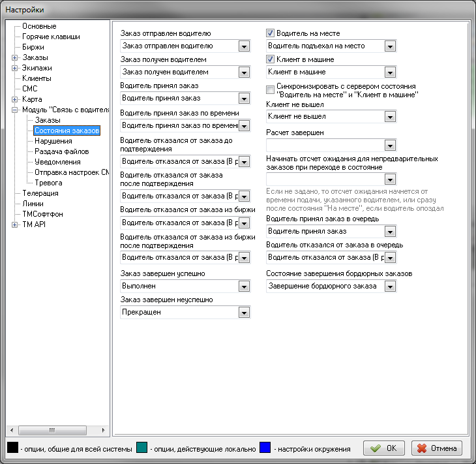Expand the Карта tree node
Screen dimensions: 476x464
15,99
